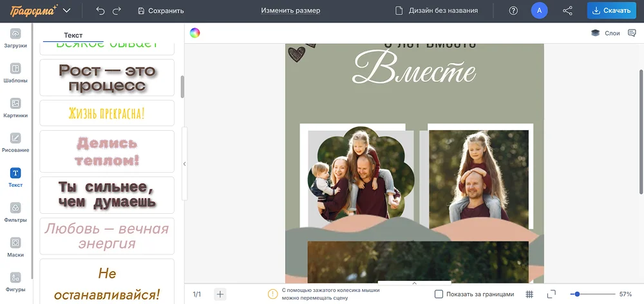Click the 57% zoom value
This screenshot has width=644, height=304.
(x=625, y=294)
